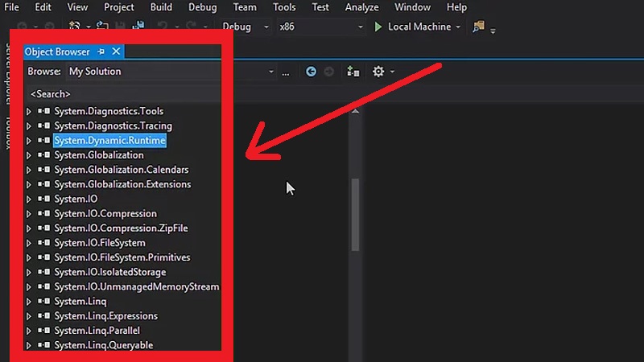Click the Find in Files toolbar icon
644x362 pixels.
click(478, 27)
